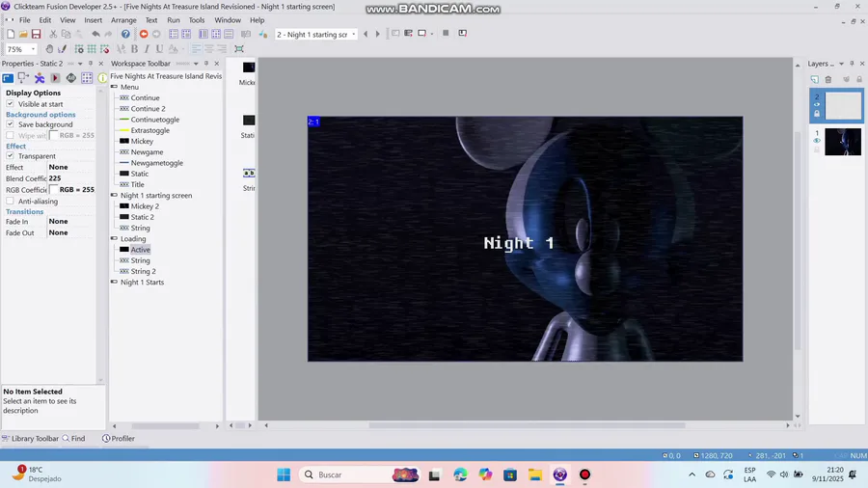The image size is (868, 488).
Task: Select 'Static 2' in the workspace tree
Action: [143, 217]
